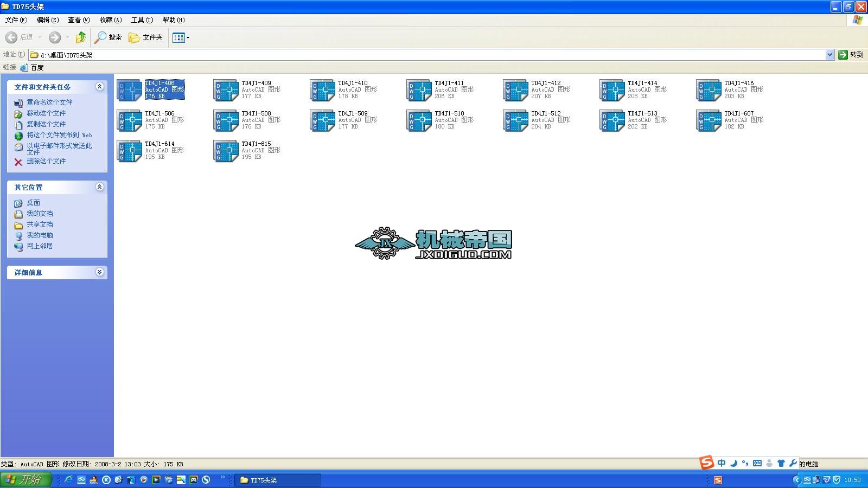Open Sogou IME soft keyboard icon
The height and width of the screenshot is (488, 868).
coord(757,463)
